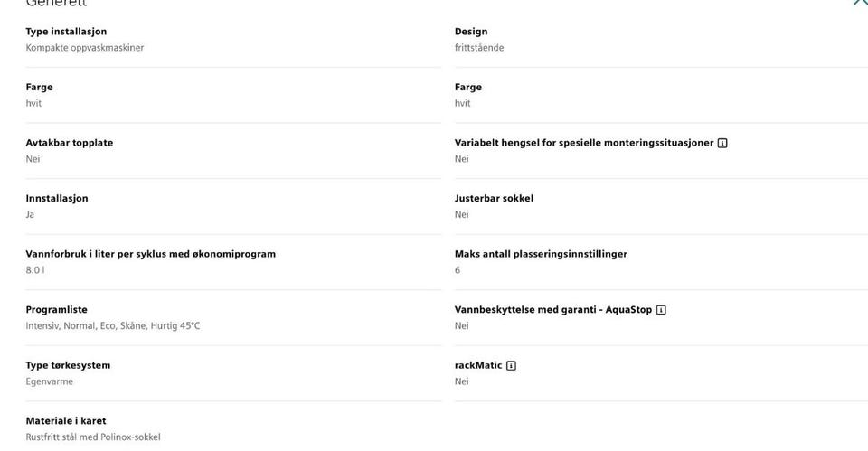
Task: Show info about rackMatic
Action: (x=512, y=366)
